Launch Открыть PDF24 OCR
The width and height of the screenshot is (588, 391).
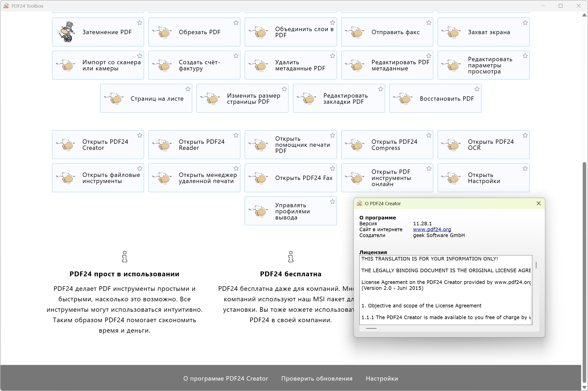(484, 145)
